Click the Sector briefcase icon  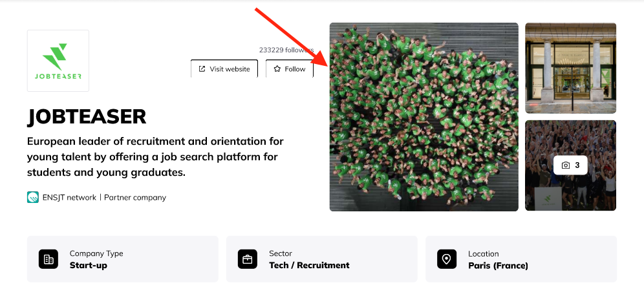[x=248, y=259]
